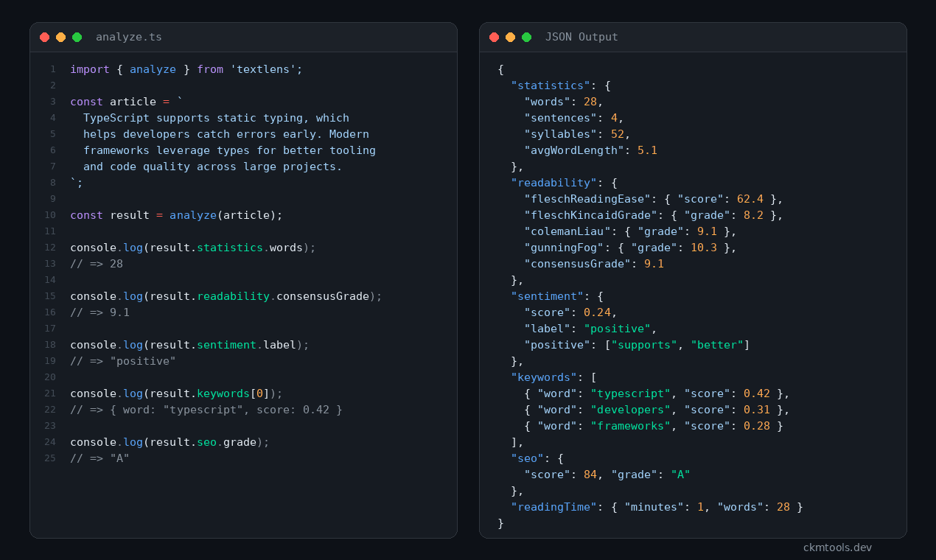Click the "seo" key in JSON output
The width and height of the screenshot is (936, 560).
(x=527, y=458)
